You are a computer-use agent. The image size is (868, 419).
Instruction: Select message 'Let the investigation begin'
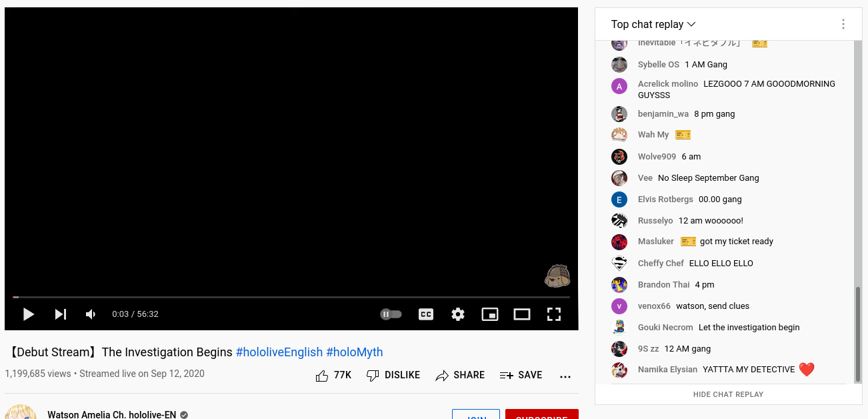coord(749,328)
